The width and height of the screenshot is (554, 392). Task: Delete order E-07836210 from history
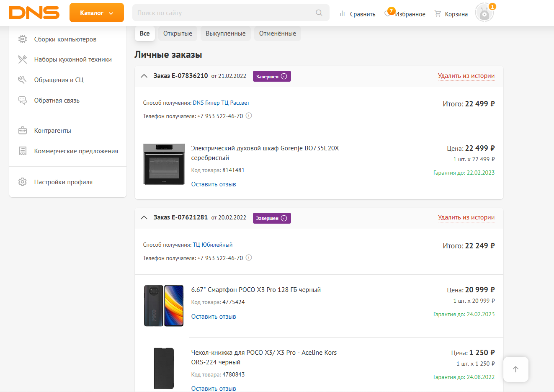(466, 76)
